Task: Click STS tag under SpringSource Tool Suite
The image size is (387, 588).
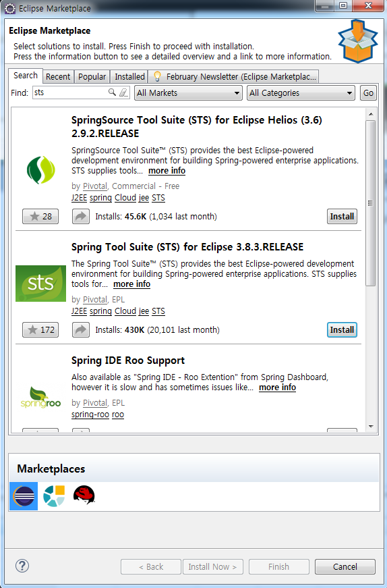Action: [x=158, y=198]
